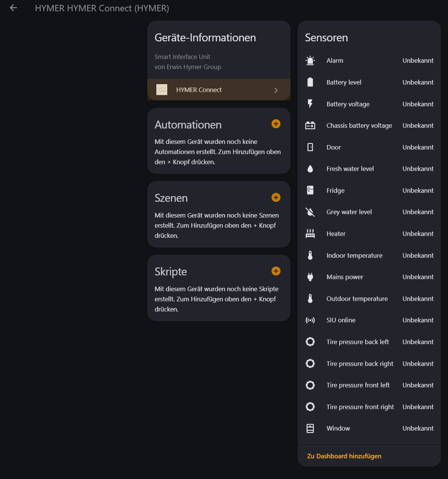
Task: Click the Battery voltage lightning icon
Action: tap(310, 104)
